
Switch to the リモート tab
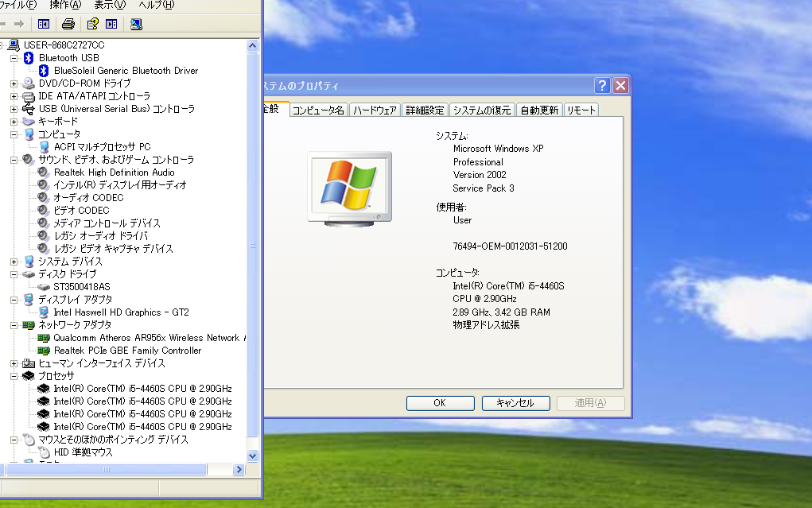click(x=581, y=111)
